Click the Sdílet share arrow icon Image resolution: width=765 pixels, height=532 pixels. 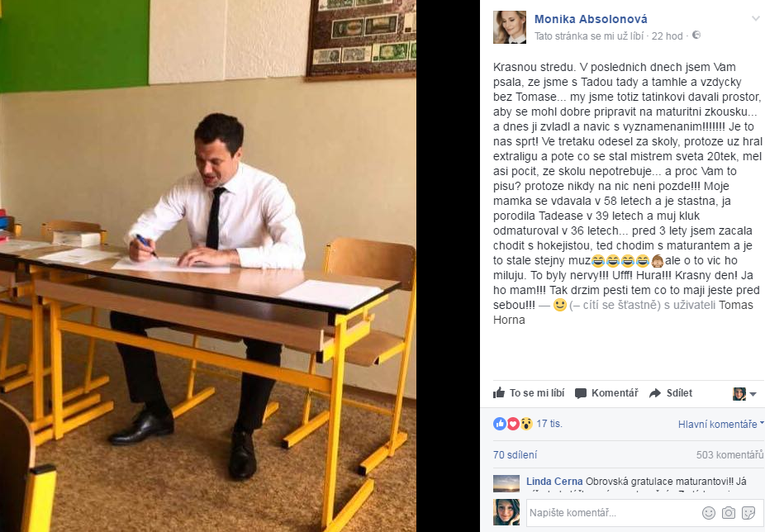[655, 393]
